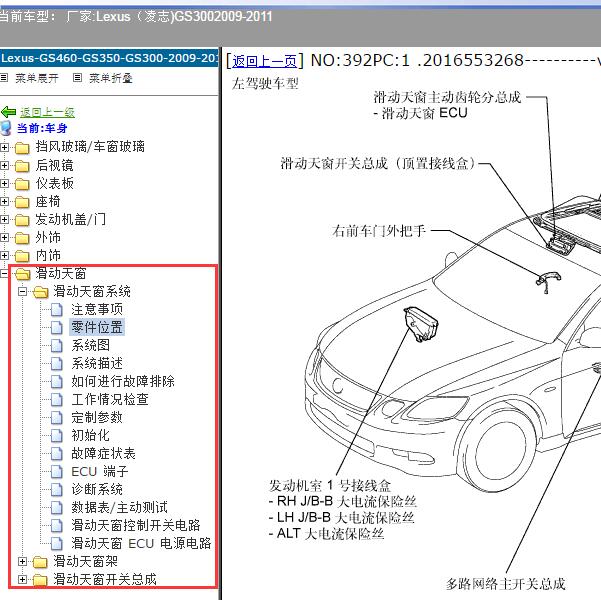Click the 当前:车身 computer icon
This screenshot has height=600, width=601.
(x=6, y=128)
